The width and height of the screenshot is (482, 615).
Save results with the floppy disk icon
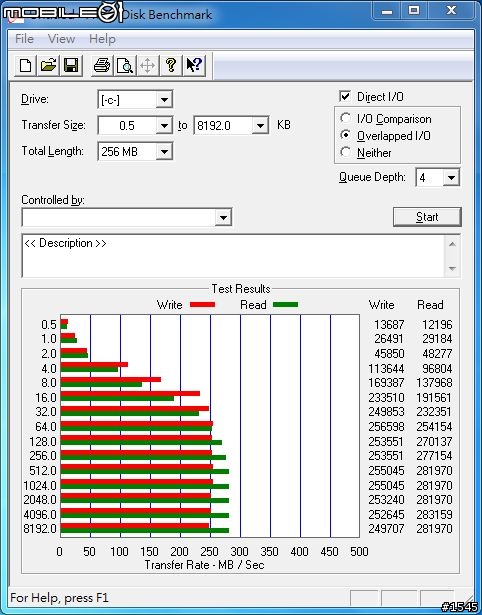point(71,65)
